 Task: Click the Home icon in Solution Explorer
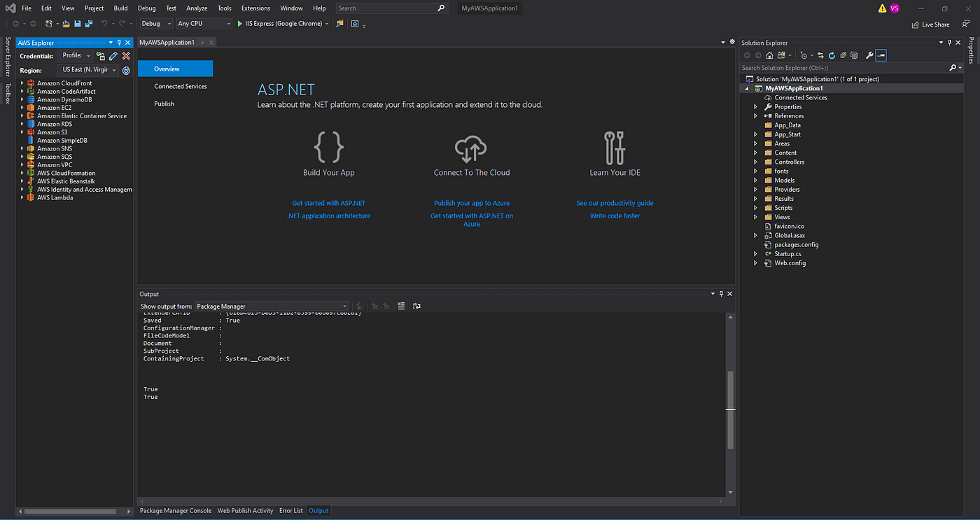click(769, 55)
